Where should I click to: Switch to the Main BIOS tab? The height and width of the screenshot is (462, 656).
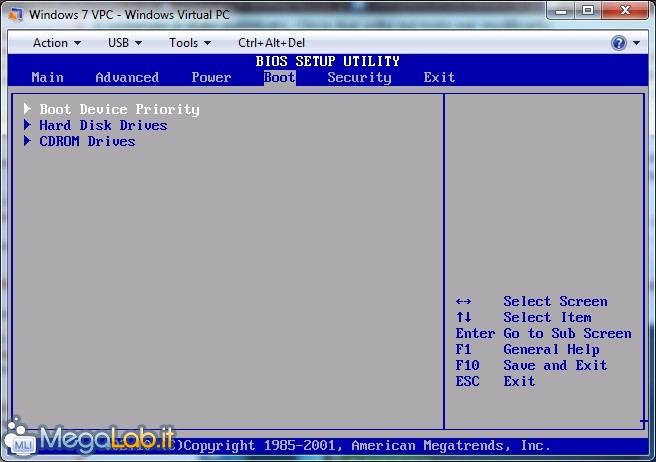47,77
